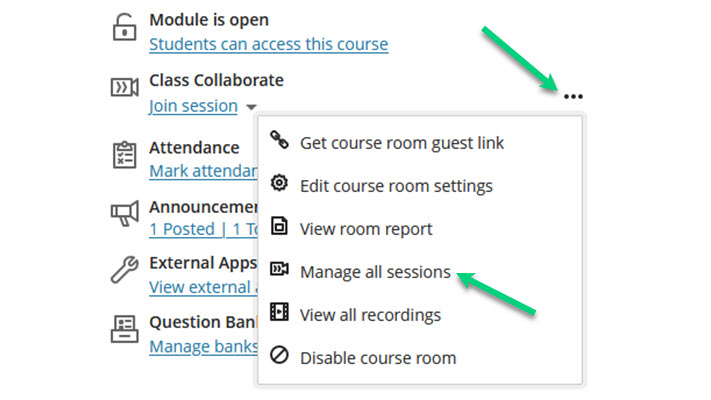Choose Disable course room
711x400 pixels.
coord(378,358)
